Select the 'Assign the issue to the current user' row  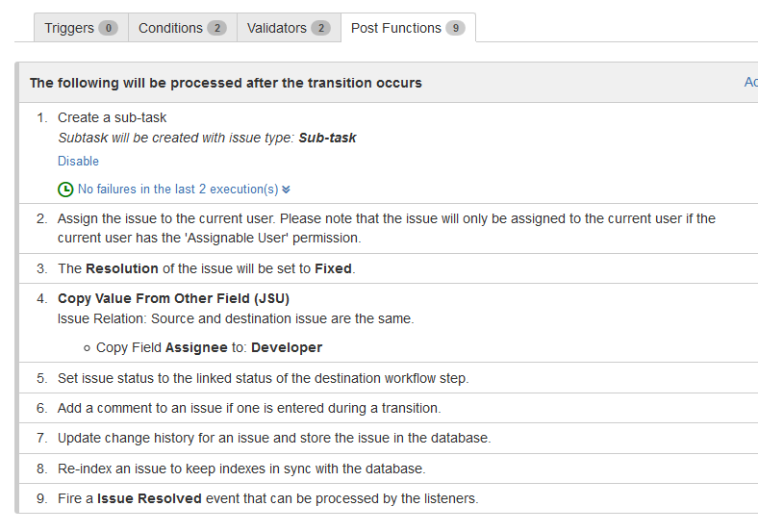pyautogui.click(x=389, y=228)
